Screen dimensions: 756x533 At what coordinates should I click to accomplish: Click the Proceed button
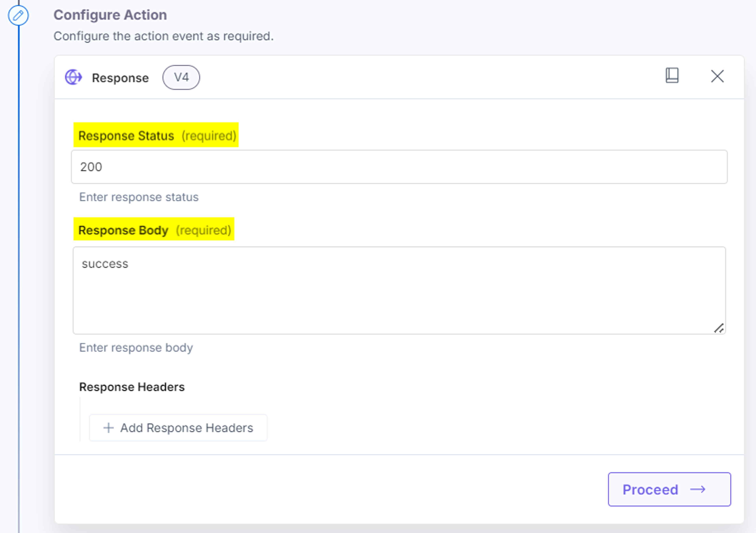669,489
